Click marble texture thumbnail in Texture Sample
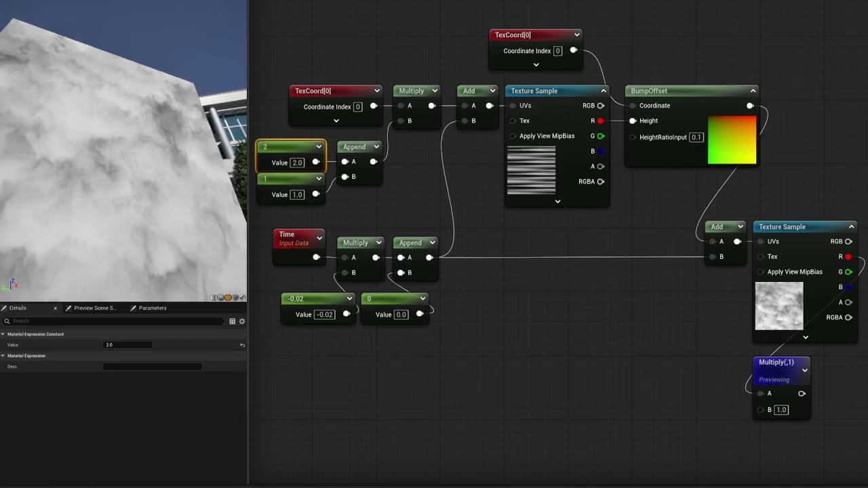 [779, 306]
